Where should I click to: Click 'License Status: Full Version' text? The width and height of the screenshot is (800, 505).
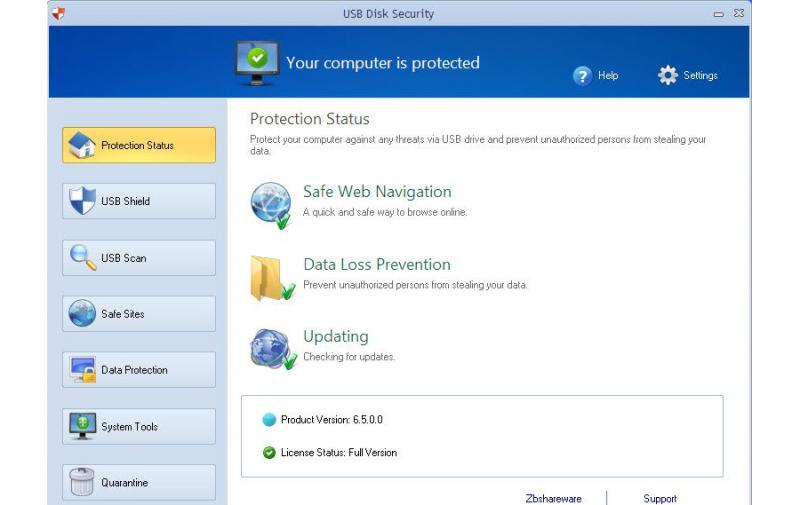click(x=339, y=452)
